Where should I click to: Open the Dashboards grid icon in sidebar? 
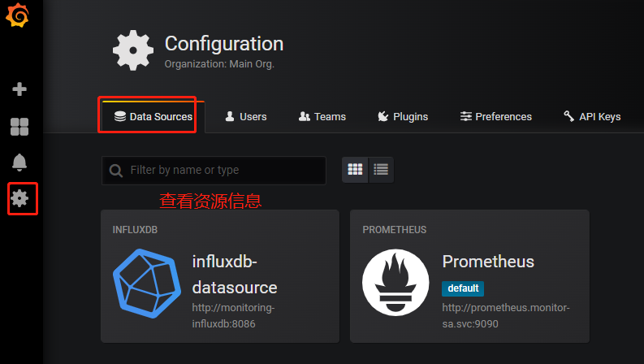pos(19,127)
